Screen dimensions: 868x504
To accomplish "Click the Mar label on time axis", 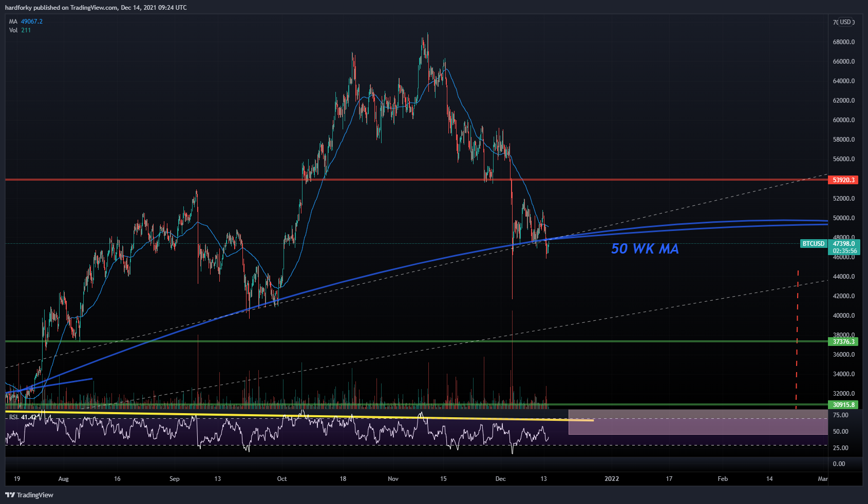I will click(823, 479).
